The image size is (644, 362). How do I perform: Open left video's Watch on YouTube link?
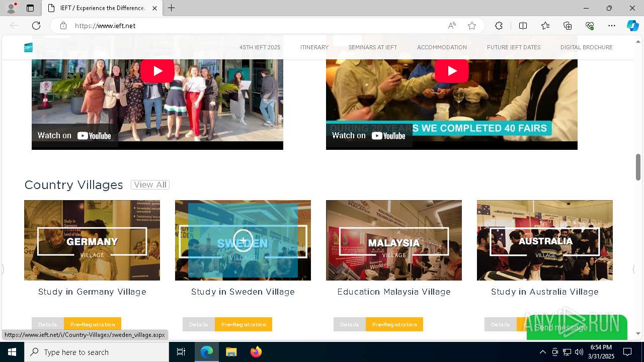(74, 135)
